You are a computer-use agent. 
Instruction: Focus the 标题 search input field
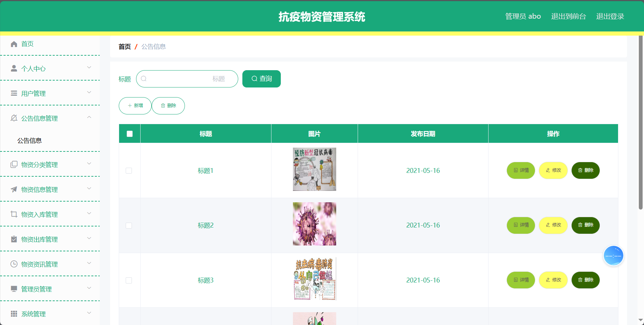tap(187, 79)
